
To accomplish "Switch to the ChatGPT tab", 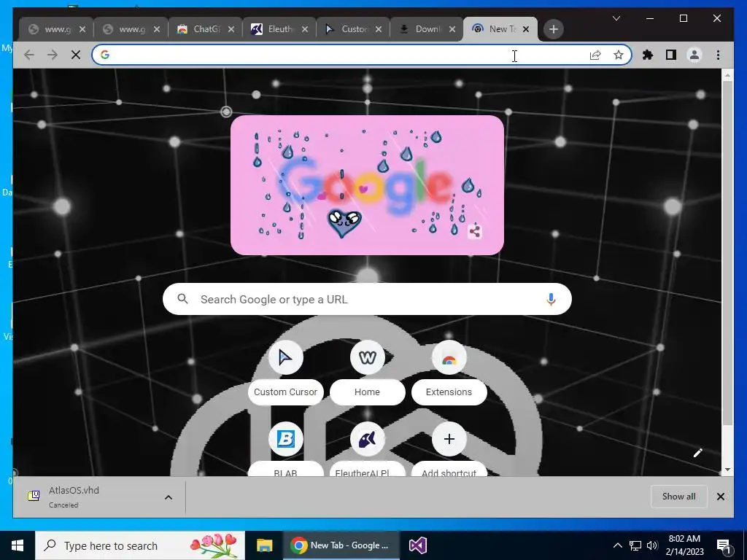I will point(205,29).
